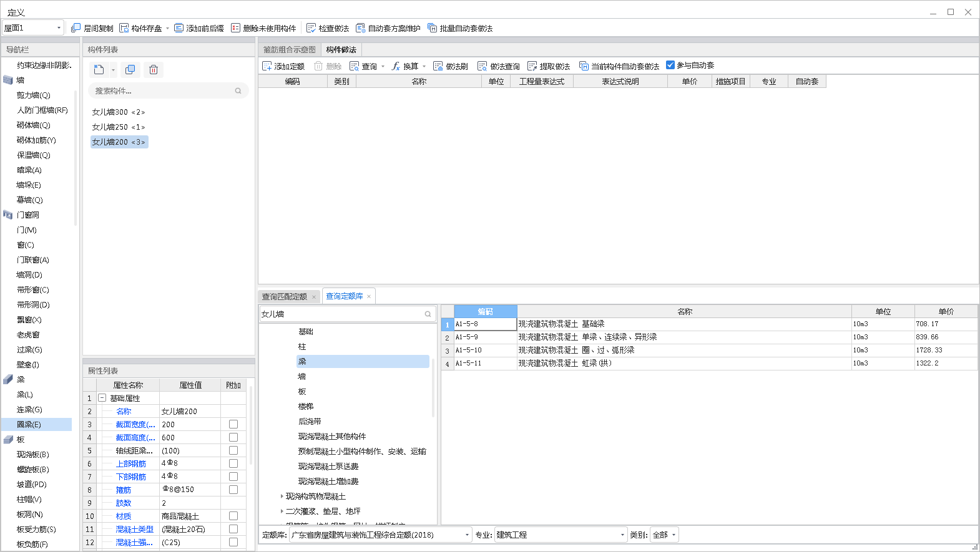980x552 pixels.
Task: Click the magnifier icon in 女儿墙 search field
Action: pyautogui.click(x=428, y=314)
